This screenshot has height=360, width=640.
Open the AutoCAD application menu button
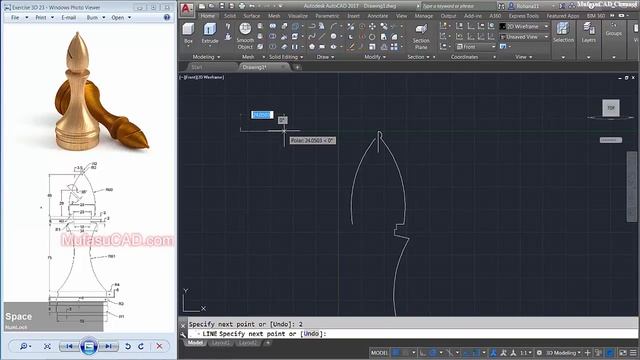pos(187,10)
